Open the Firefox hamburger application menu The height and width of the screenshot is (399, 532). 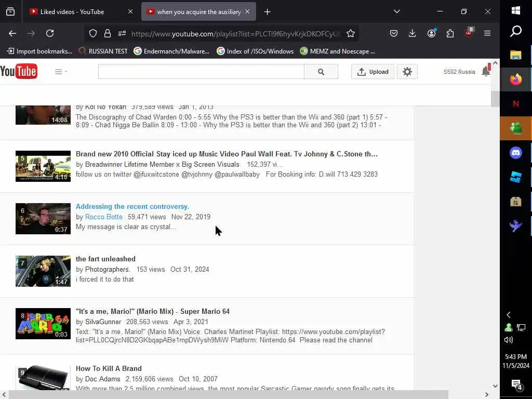487,33
